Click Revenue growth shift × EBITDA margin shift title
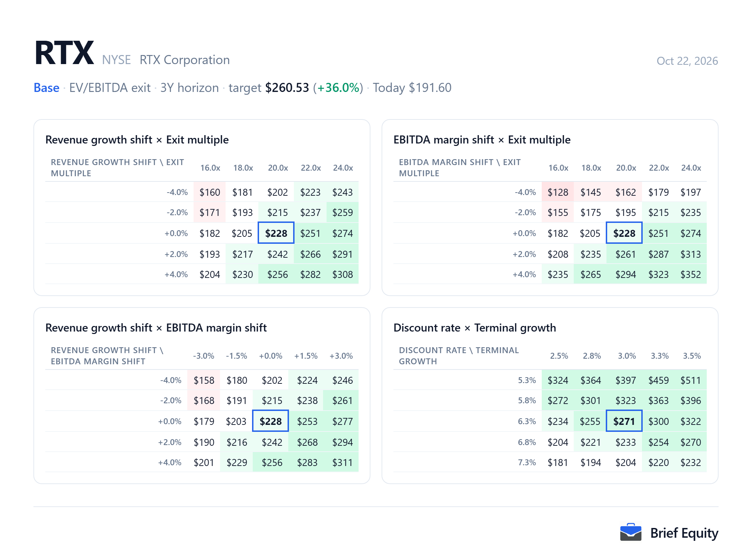Screen dimensions: 752x560 click(x=156, y=328)
